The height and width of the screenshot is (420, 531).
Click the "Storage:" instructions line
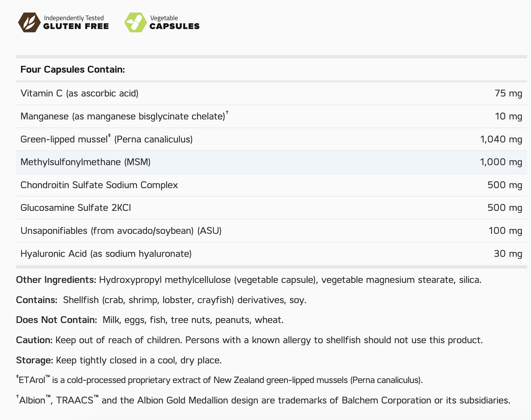(x=119, y=360)
